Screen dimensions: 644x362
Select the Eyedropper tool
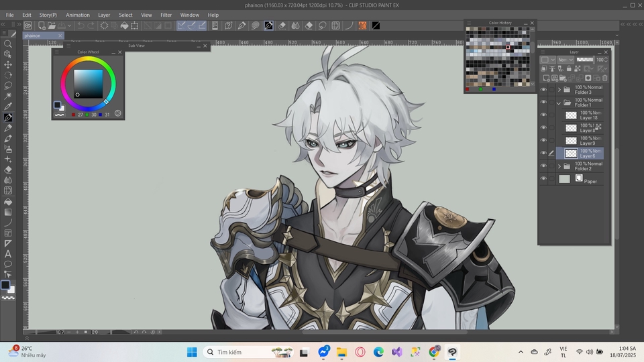(x=7, y=107)
